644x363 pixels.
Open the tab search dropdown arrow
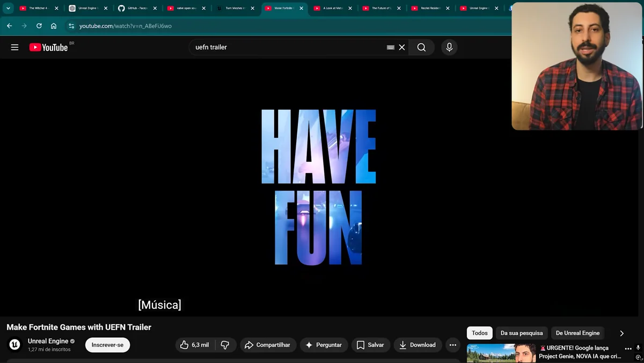click(8, 8)
